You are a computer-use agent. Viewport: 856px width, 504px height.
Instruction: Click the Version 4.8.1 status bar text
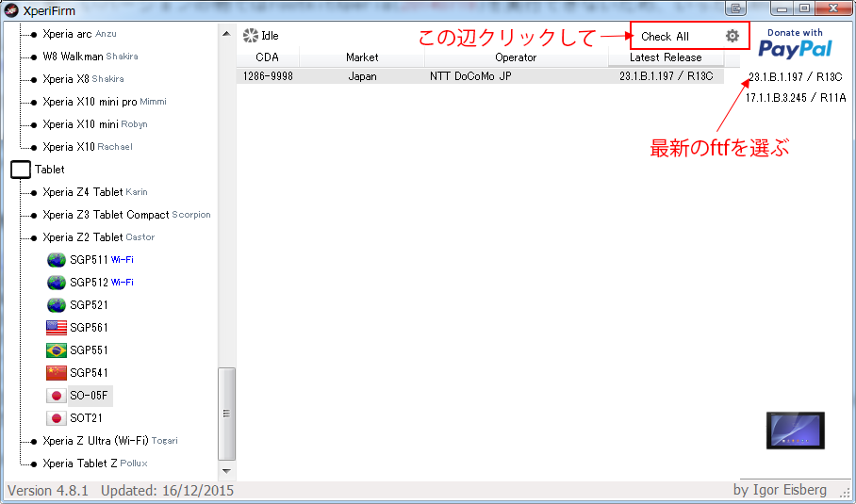point(48,491)
